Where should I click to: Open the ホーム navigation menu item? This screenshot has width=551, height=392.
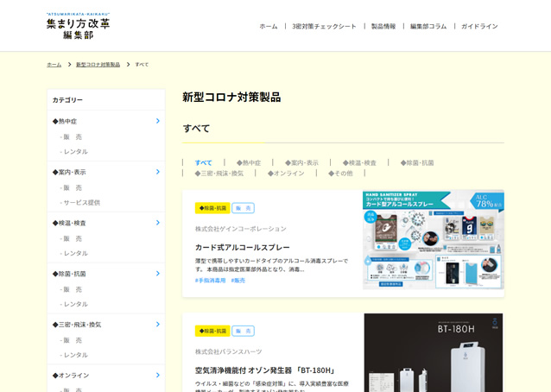269,27
